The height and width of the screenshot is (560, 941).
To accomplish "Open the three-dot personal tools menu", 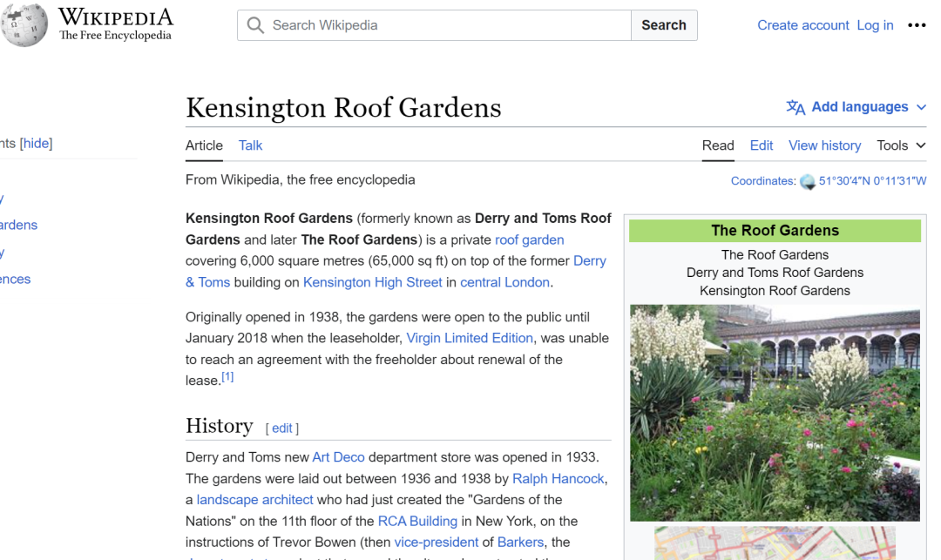I will pos(917,25).
